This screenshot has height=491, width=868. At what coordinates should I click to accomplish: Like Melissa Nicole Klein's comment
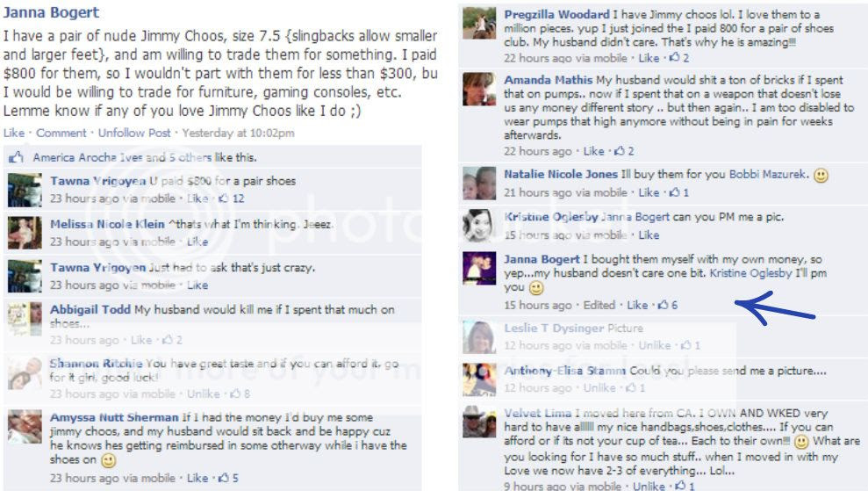tap(197, 242)
